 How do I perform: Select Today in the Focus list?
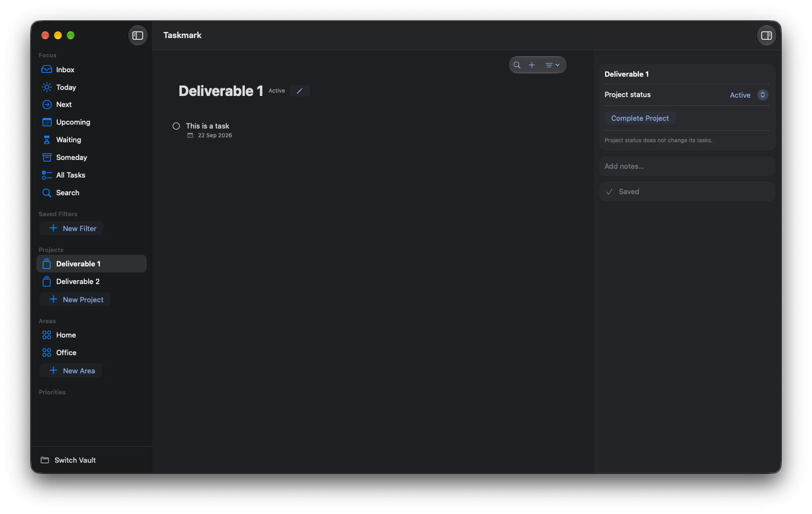(92, 87)
